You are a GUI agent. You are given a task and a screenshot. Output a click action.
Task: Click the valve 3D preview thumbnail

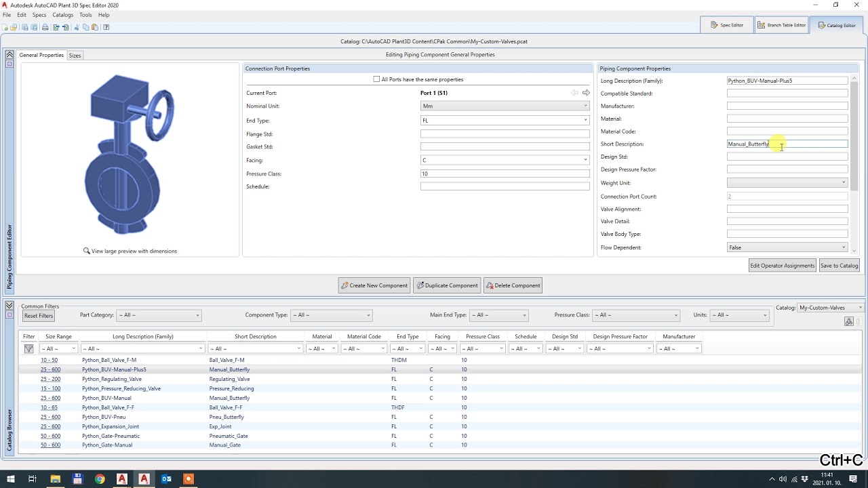pos(130,154)
